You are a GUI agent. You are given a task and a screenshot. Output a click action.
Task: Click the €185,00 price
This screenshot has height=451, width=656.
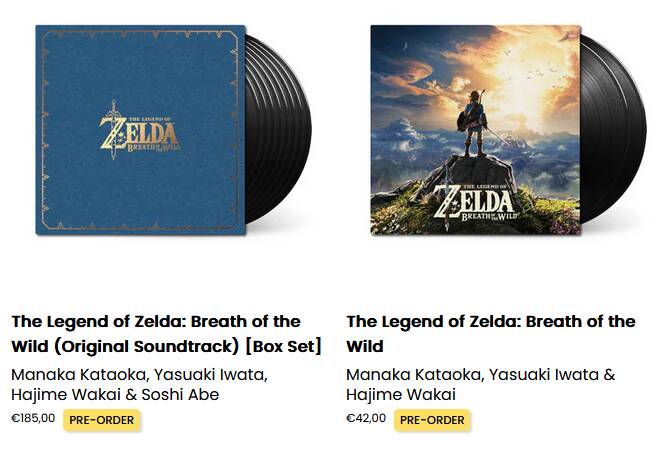click(x=33, y=419)
